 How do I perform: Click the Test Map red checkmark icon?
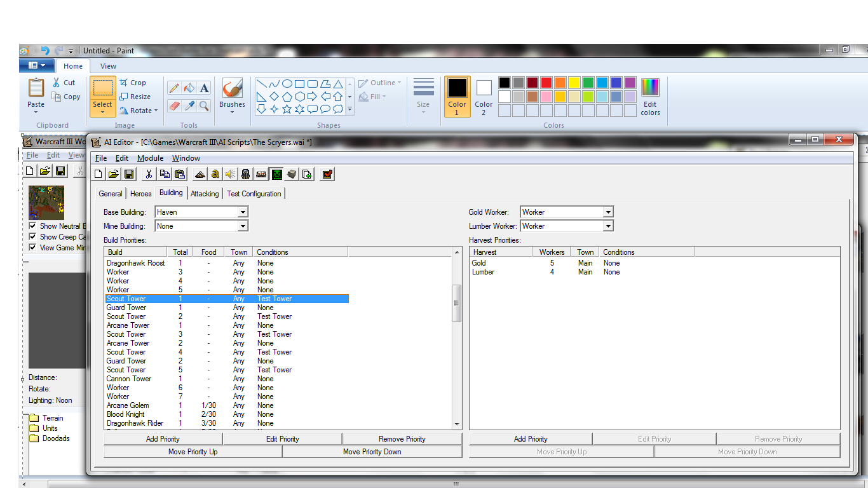[327, 174]
